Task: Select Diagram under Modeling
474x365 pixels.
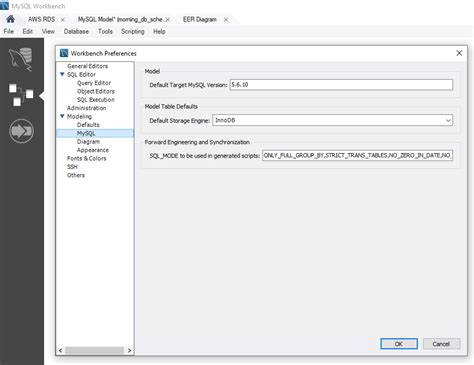Action: [88, 142]
